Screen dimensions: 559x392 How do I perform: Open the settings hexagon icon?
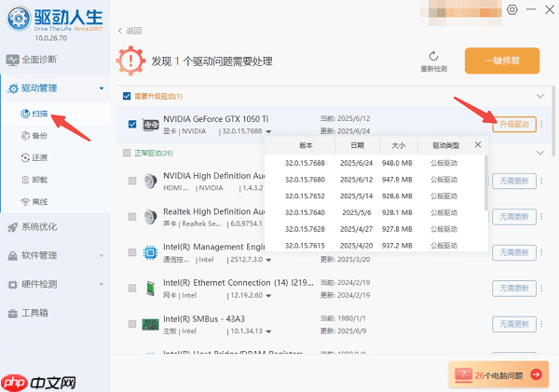point(512,9)
